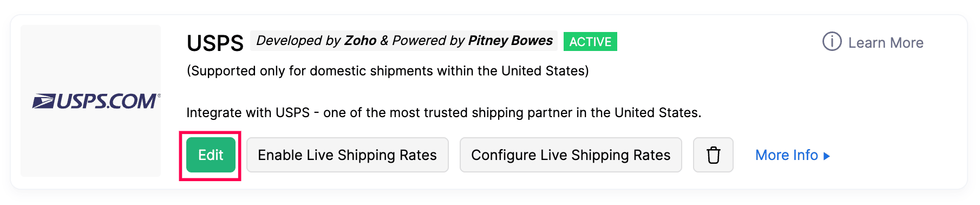Click the bold Pitney Bowes text
This screenshot has height=205, width=980.
click(510, 41)
